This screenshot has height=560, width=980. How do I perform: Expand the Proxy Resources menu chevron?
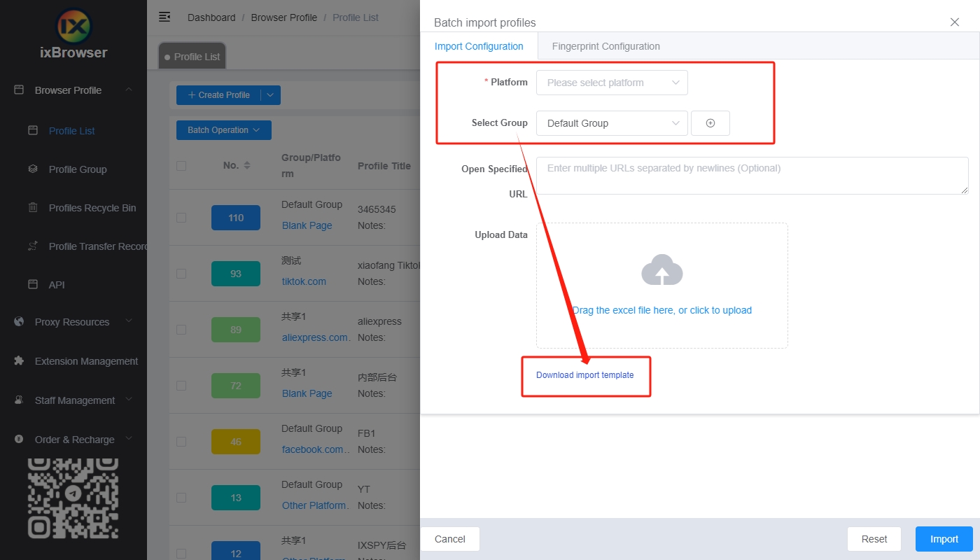pos(129,321)
